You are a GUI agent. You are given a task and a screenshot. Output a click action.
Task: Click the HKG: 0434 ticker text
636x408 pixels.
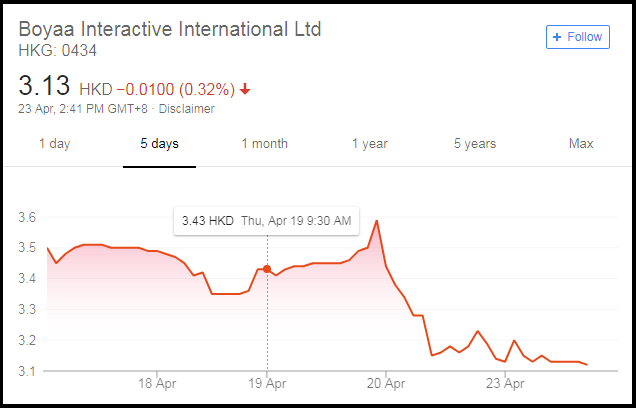58,51
